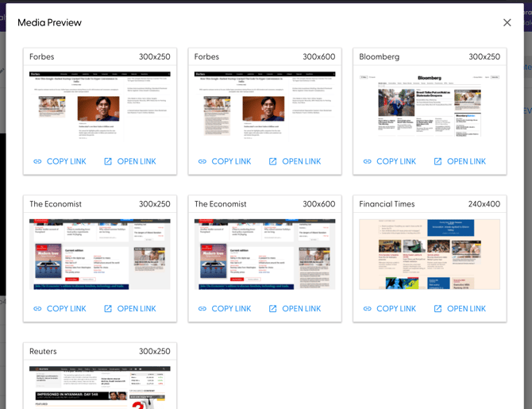View The Economist 300x250 preview image
Screen dimensions: 532x409
tap(100, 254)
